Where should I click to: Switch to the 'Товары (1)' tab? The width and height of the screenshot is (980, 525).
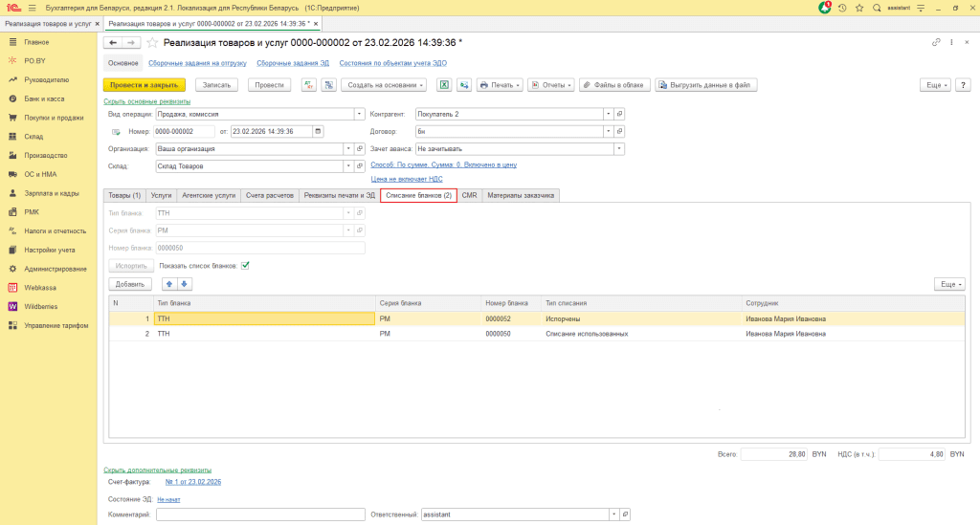124,195
